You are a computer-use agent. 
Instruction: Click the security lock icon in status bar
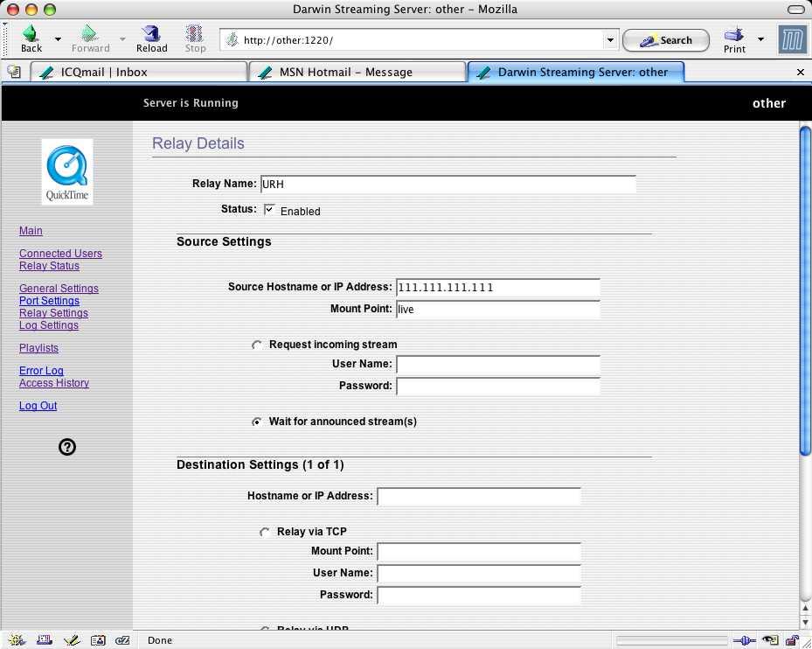pyautogui.click(x=792, y=640)
